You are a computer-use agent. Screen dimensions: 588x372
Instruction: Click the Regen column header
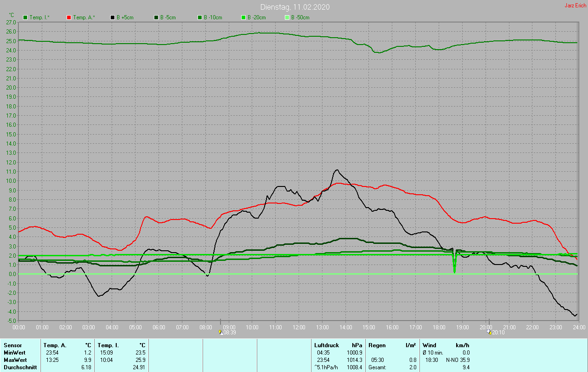377,345
